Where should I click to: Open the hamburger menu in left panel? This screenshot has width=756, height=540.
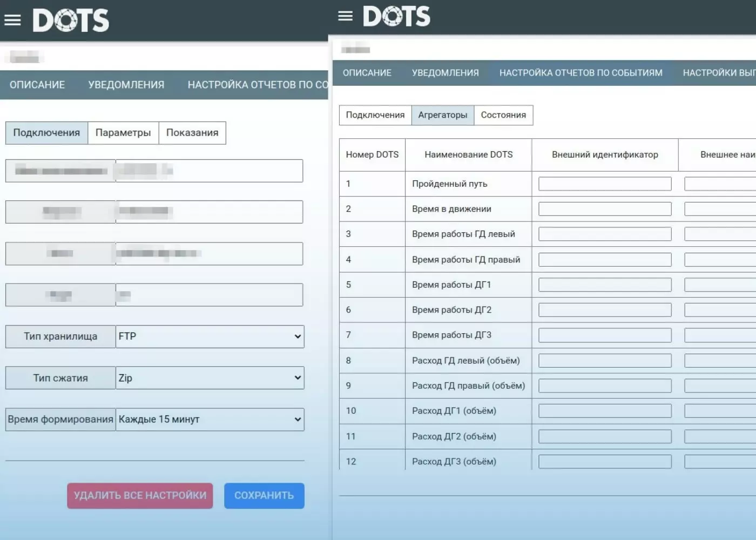pos(12,21)
